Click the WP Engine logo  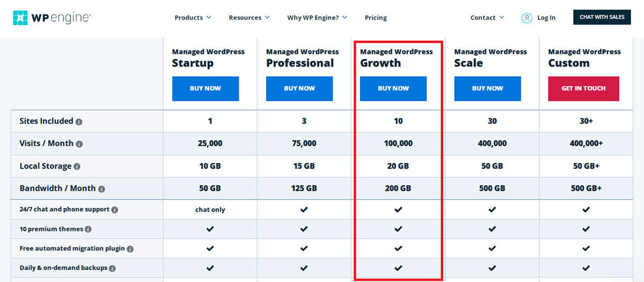click(x=52, y=18)
